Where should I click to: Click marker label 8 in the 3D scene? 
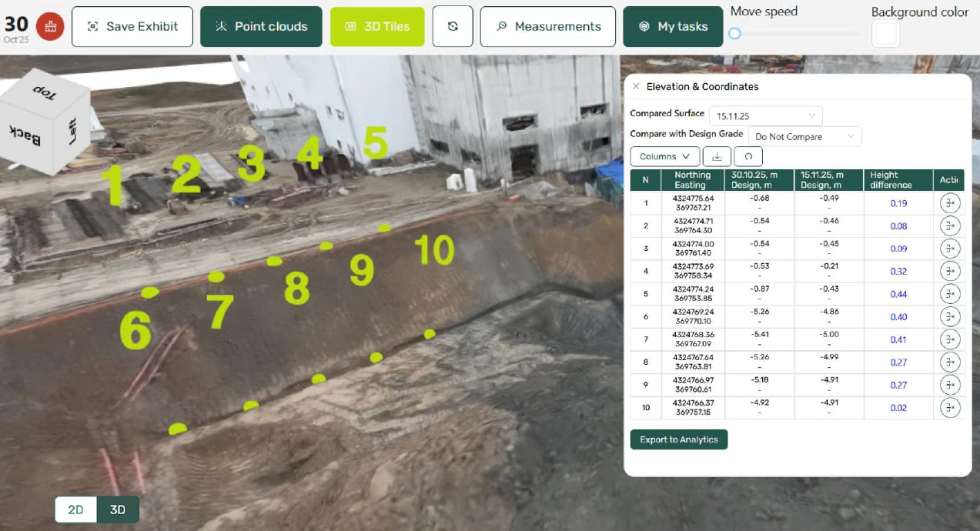tap(296, 289)
